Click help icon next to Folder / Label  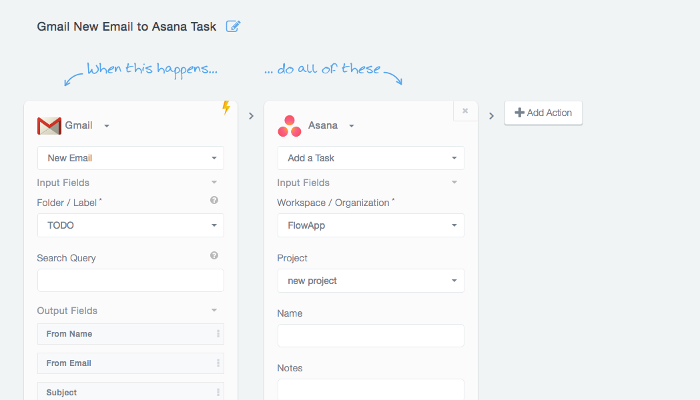(x=214, y=201)
